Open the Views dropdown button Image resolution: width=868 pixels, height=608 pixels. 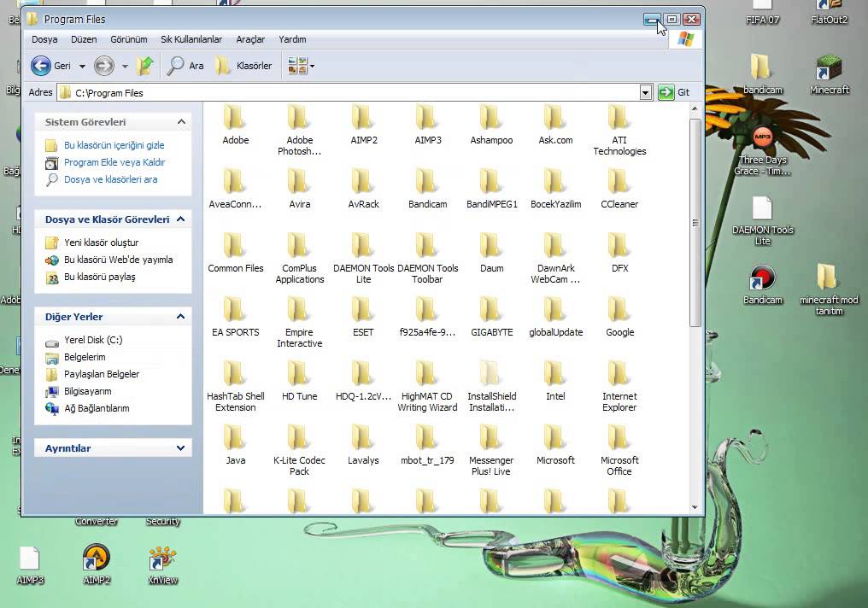coord(301,66)
